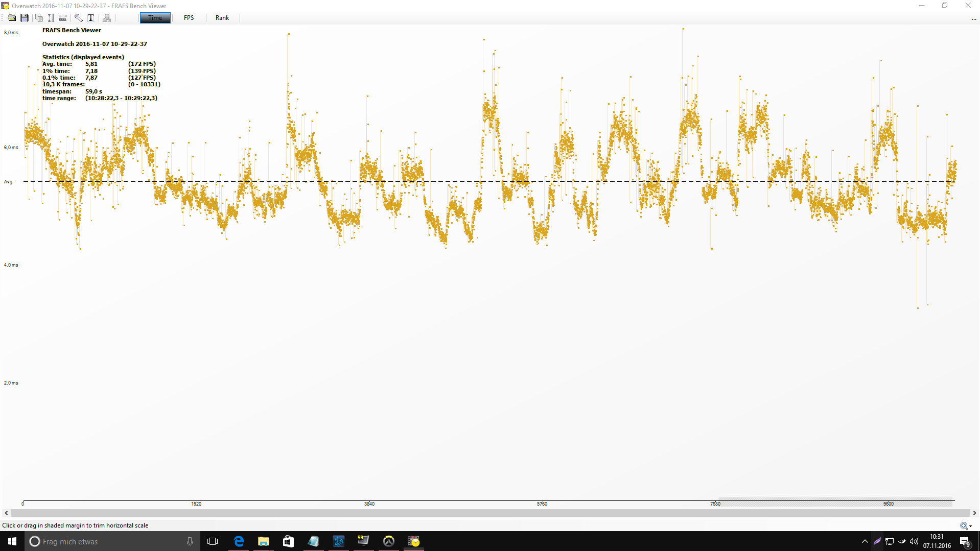The width and height of the screenshot is (980, 551).
Task: Click the Cortana microphone icon
Action: tap(190, 541)
